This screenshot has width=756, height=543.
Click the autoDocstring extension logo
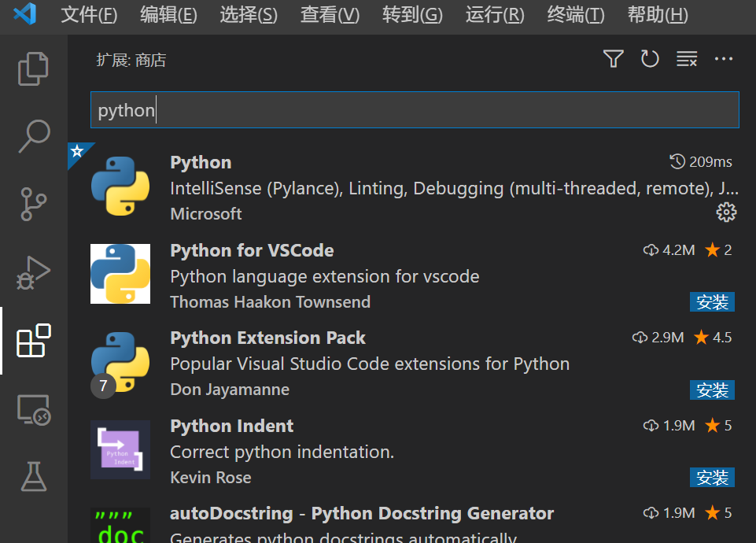pos(120,525)
